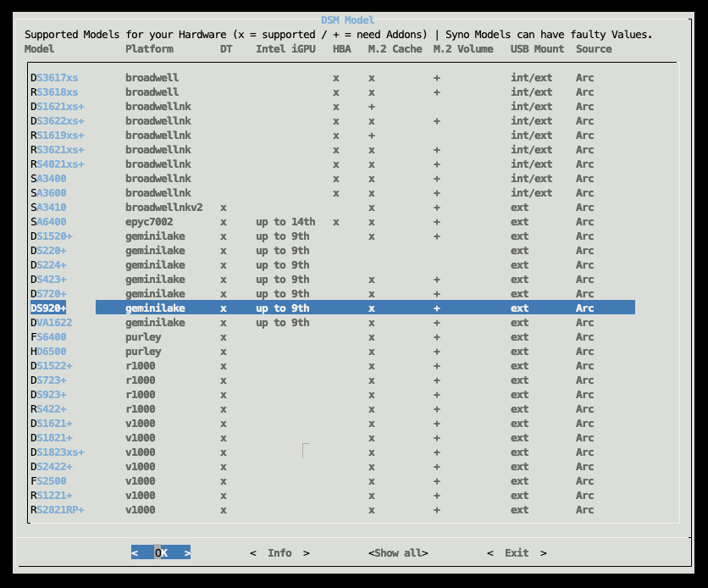Pick the SA6400 epyc7002 model
The height and width of the screenshot is (588, 708).
pos(48,222)
